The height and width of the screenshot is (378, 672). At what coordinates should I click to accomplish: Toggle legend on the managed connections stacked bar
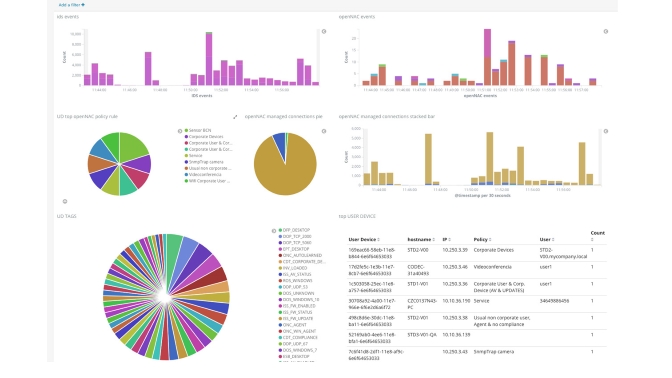606,131
